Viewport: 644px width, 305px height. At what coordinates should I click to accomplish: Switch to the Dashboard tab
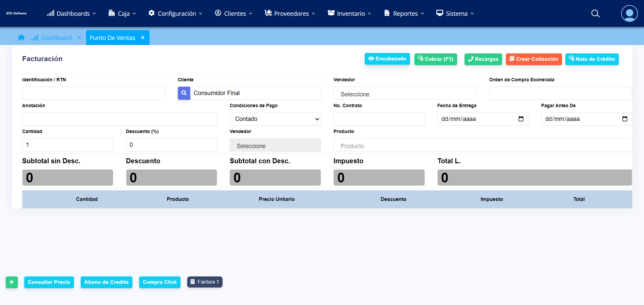click(56, 38)
